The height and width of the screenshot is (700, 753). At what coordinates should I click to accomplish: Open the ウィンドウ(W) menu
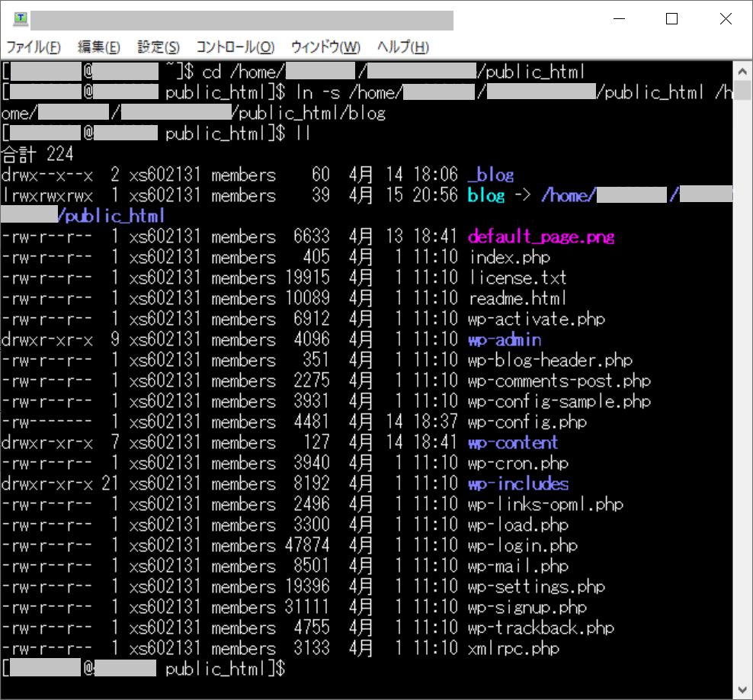(x=325, y=47)
